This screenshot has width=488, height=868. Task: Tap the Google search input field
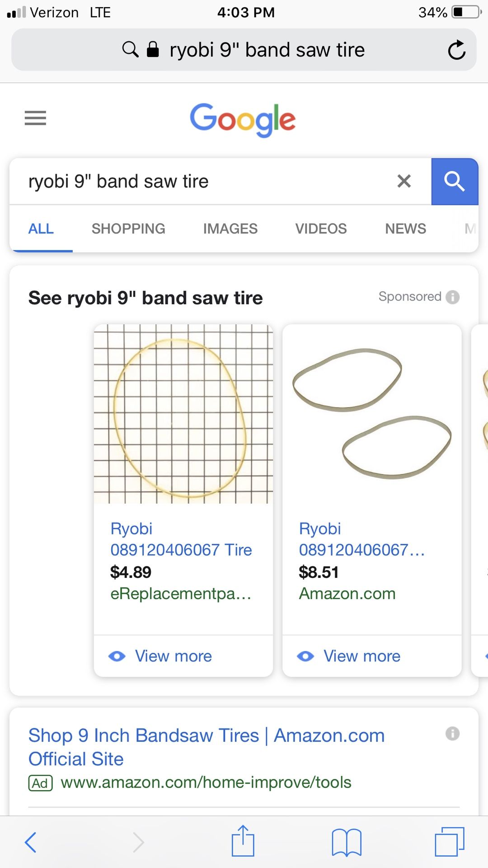pyautogui.click(x=203, y=181)
